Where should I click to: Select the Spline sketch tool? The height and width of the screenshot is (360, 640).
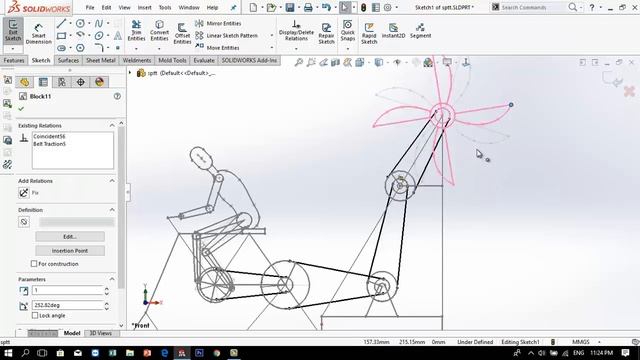click(99, 24)
